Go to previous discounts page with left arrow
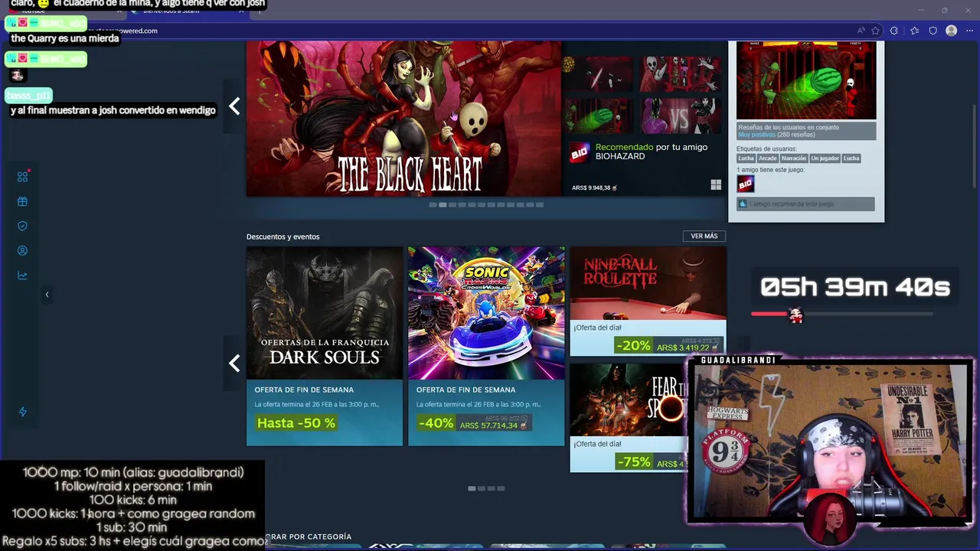This screenshot has height=551, width=980. [x=234, y=363]
